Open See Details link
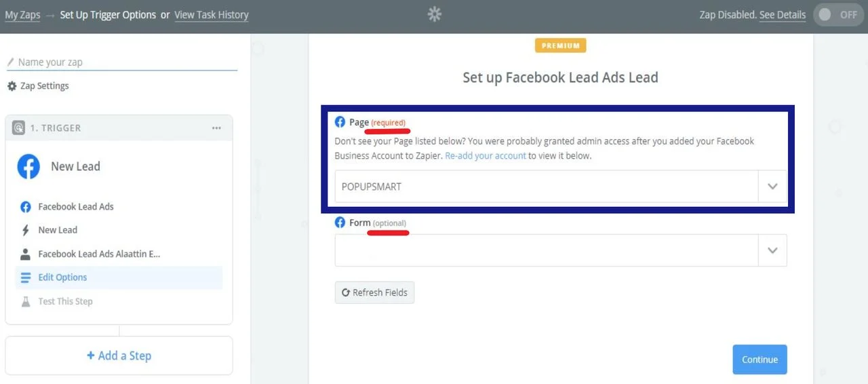 tap(783, 14)
